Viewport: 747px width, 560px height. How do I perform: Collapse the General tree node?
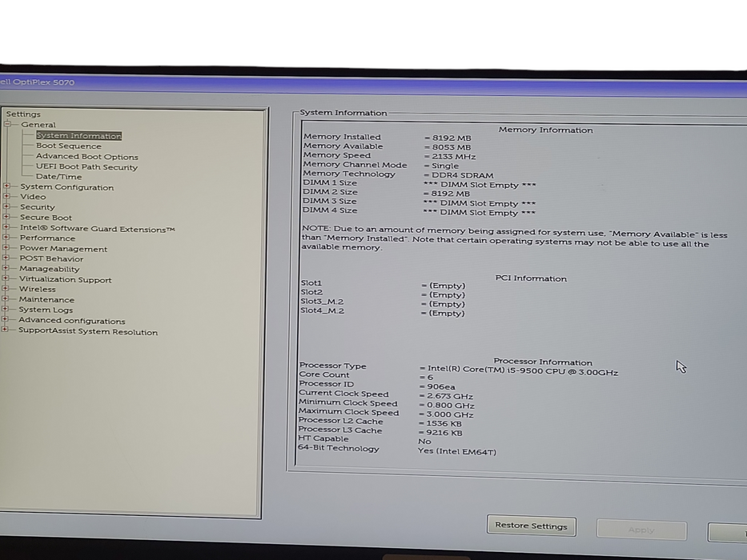pyautogui.click(x=8, y=124)
